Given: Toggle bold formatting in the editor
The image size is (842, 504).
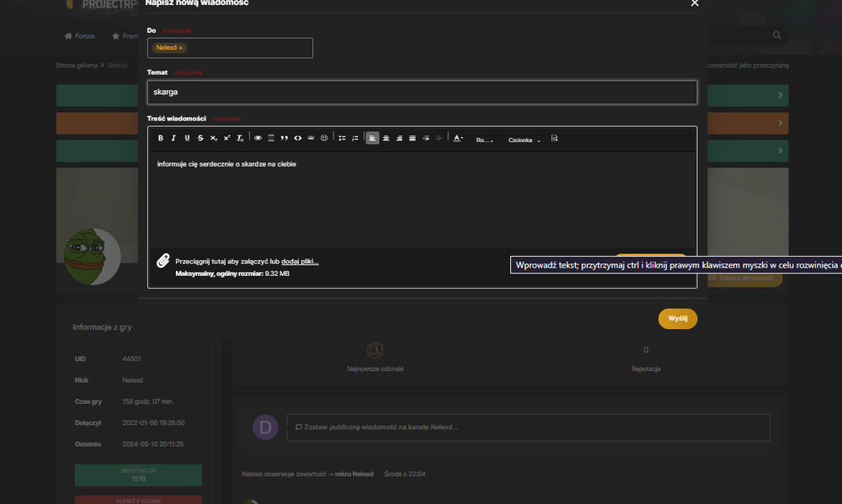Looking at the screenshot, I should (161, 139).
